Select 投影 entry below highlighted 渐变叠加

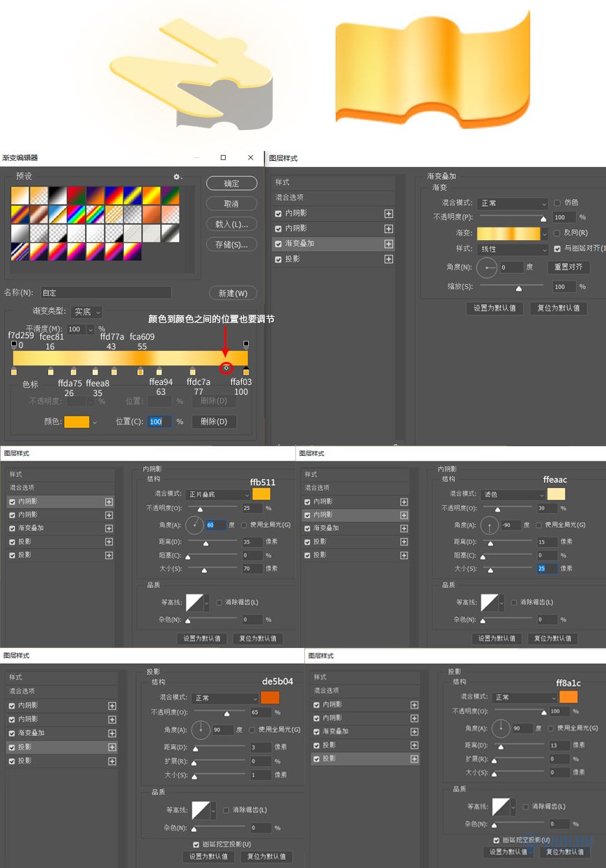(293, 259)
